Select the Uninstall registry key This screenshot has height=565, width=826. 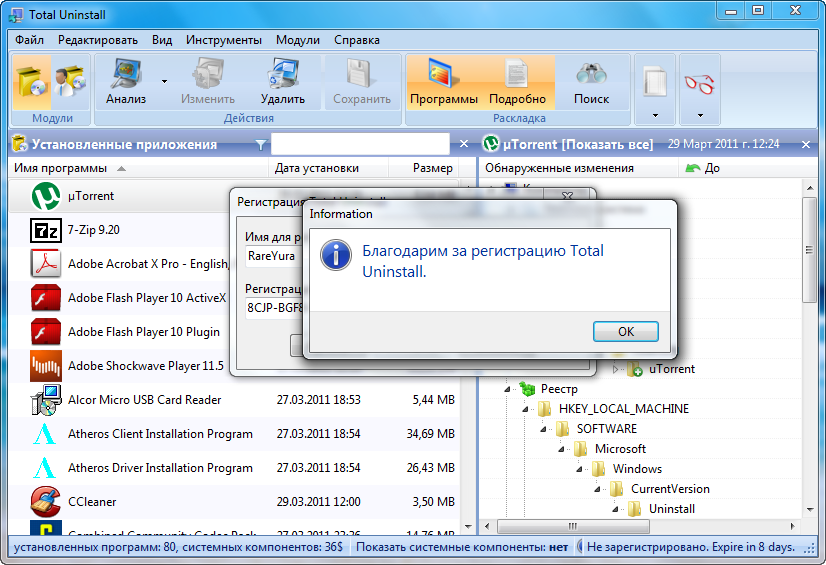click(672, 509)
